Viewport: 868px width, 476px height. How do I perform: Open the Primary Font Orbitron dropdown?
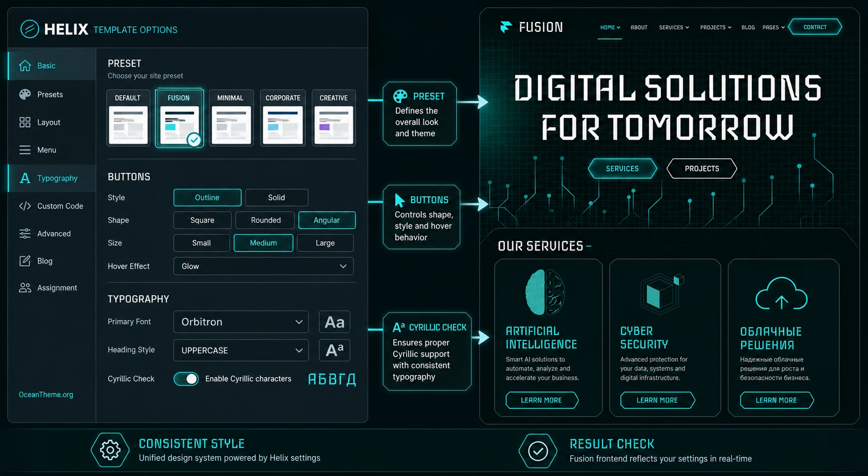[x=241, y=322]
